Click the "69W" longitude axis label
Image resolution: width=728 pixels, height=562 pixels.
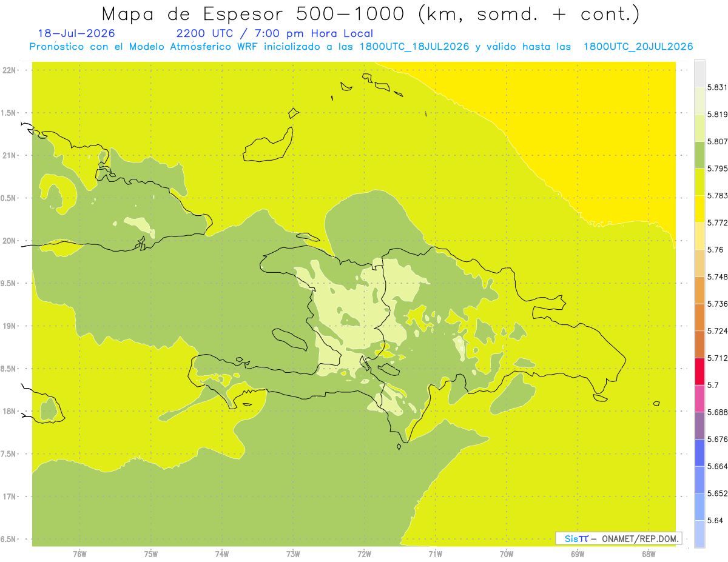pyautogui.click(x=578, y=554)
